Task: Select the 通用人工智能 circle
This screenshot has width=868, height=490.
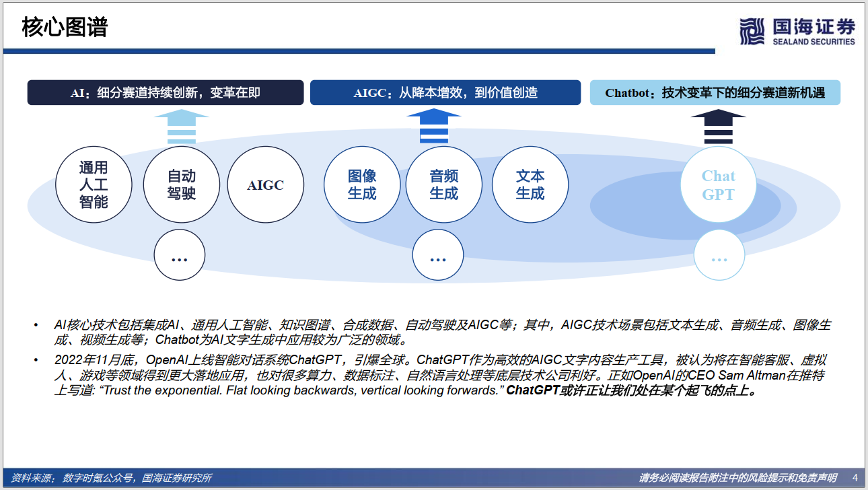Action: pyautogui.click(x=94, y=184)
